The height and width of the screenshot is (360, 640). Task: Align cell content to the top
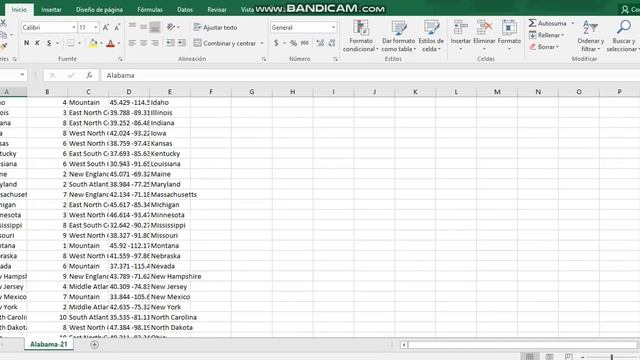point(132,27)
